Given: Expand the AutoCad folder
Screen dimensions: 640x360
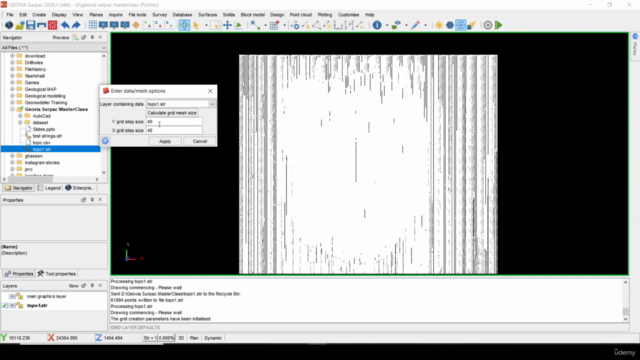Looking at the screenshot, I should pyautogui.click(x=20, y=116).
